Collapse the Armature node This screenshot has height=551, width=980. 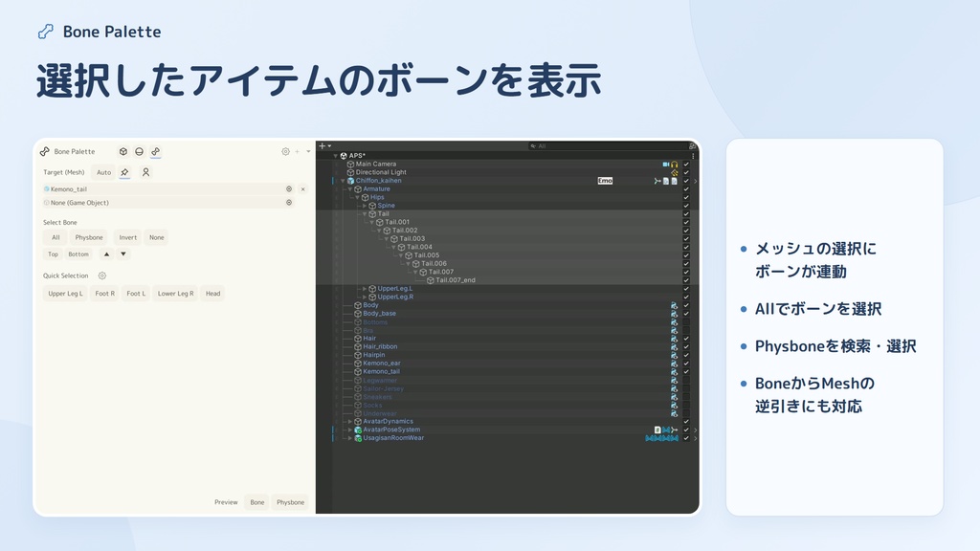350,188
